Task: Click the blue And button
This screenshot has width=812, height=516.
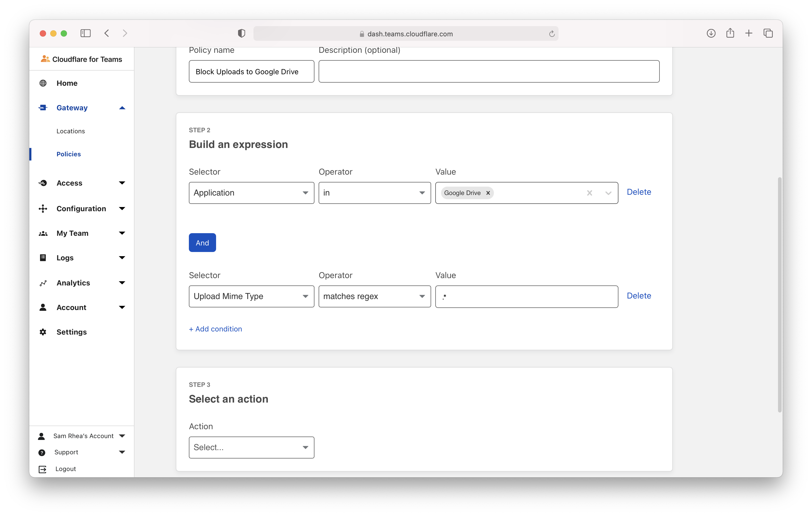Action: (202, 243)
